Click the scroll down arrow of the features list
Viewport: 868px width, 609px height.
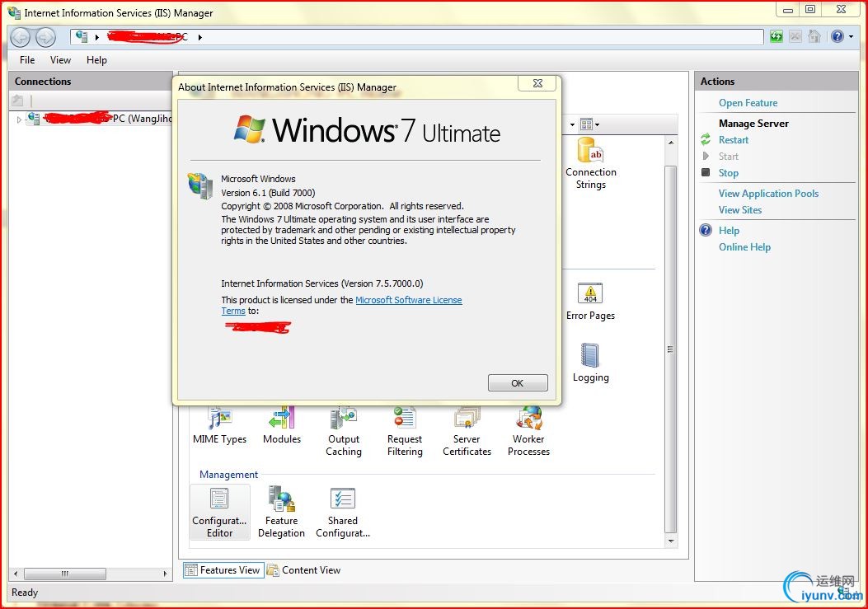point(670,541)
